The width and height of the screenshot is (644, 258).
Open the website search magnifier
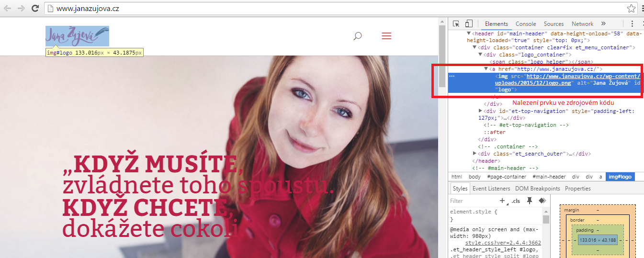tap(357, 36)
